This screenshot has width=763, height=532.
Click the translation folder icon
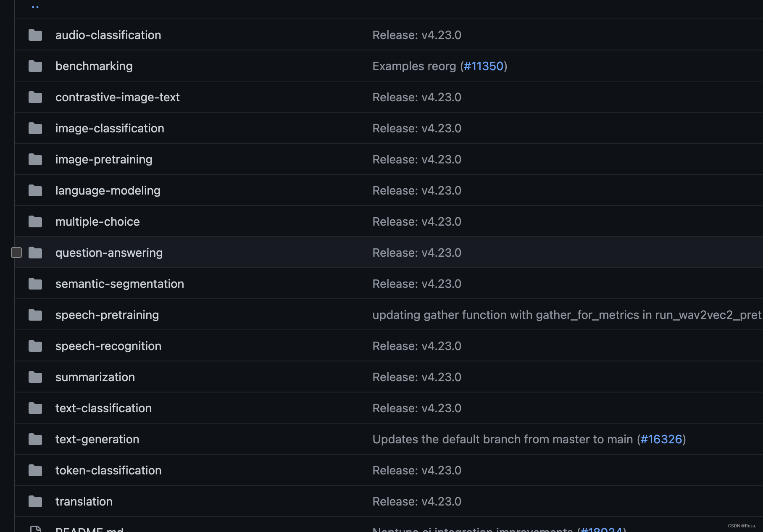click(x=35, y=501)
